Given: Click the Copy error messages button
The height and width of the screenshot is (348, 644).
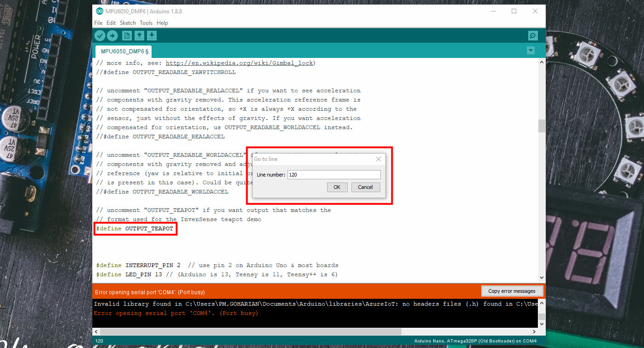Looking at the screenshot, I should coord(512,291).
